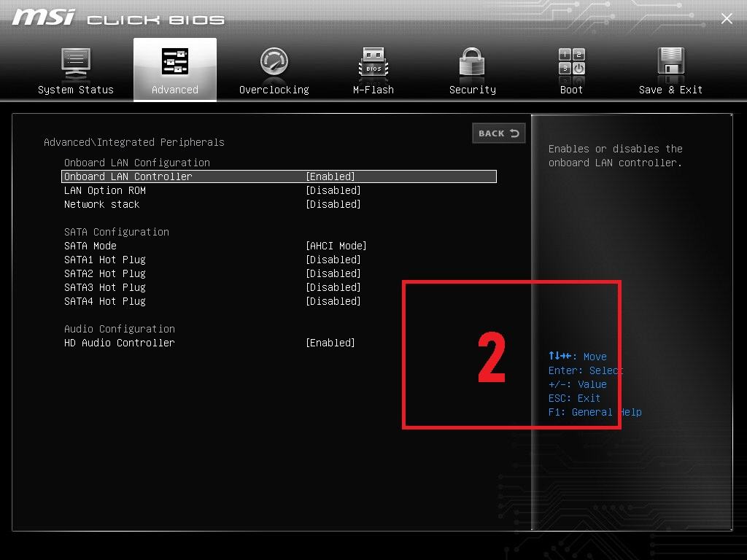Select the SATA3 Hot Plug label
747x560 pixels.
[105, 287]
